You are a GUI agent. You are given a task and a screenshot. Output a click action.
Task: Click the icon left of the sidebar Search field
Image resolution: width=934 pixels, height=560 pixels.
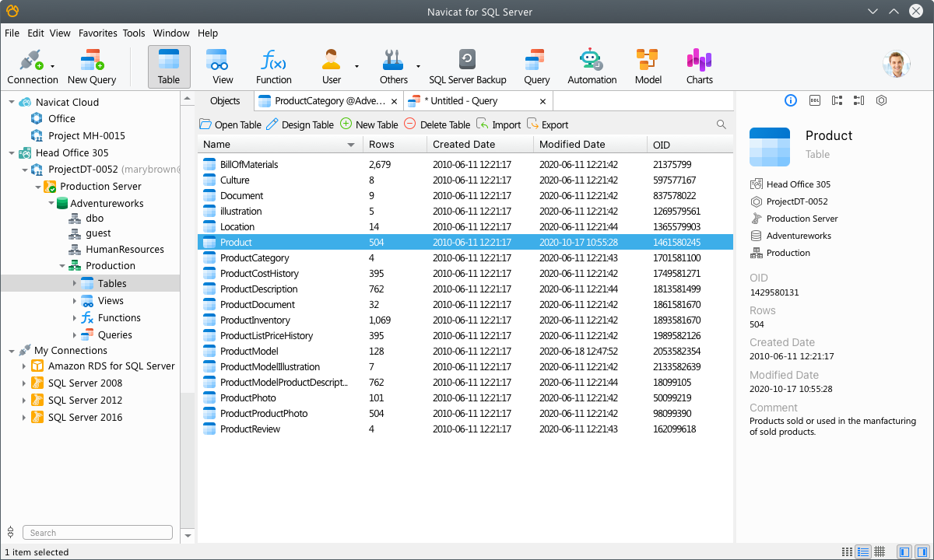pyautogui.click(x=11, y=533)
